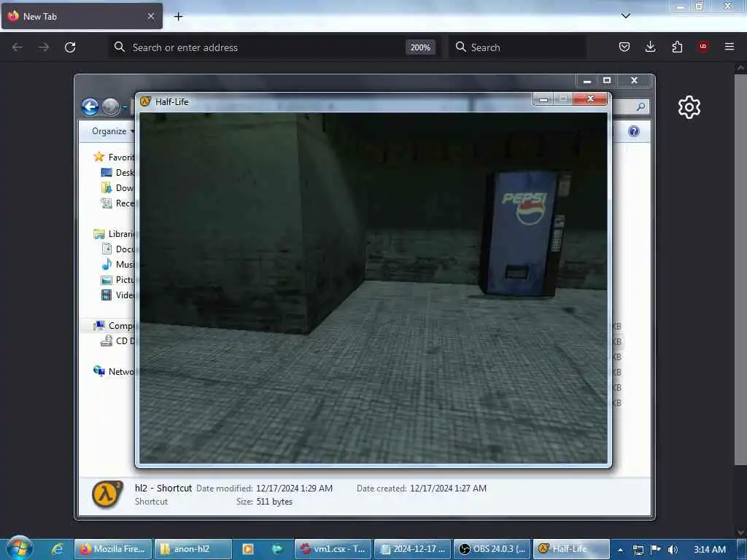Open a new Firefox tab
Viewport: 747px width, 560px height.
(x=178, y=17)
